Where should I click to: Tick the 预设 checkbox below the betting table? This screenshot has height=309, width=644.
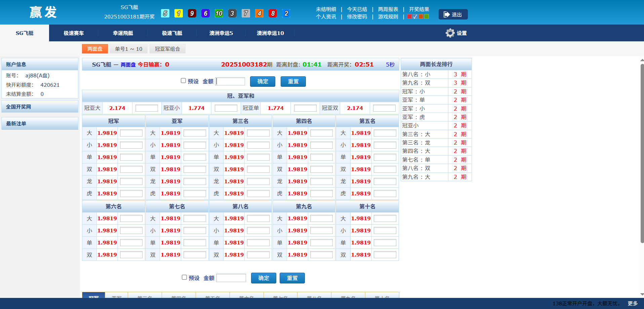coord(184,277)
